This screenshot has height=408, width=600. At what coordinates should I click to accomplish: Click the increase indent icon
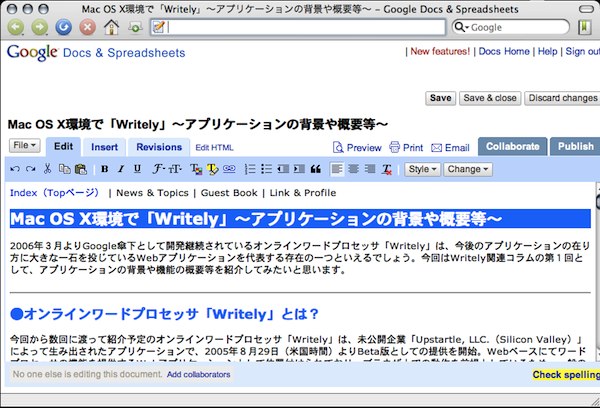[x=299, y=169]
